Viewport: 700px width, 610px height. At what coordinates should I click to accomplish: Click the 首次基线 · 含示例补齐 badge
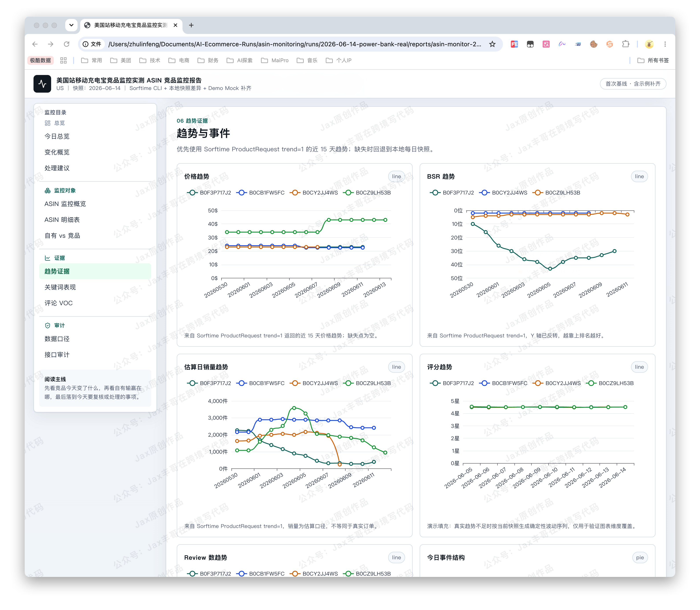633,84
